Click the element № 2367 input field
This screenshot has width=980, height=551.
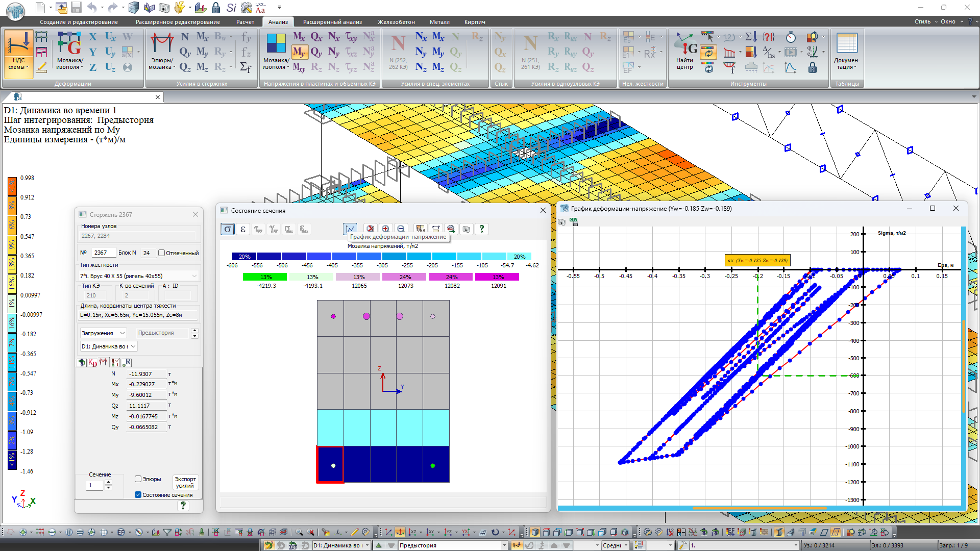pos(104,253)
